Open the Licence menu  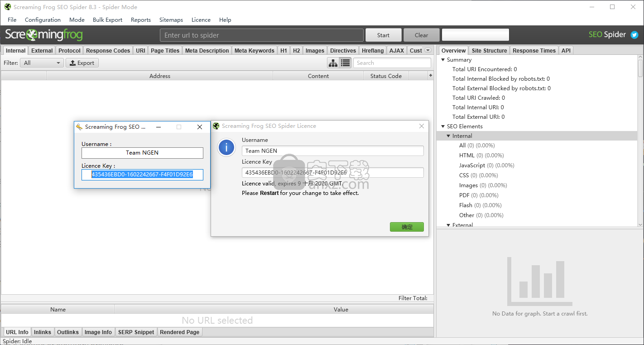pyautogui.click(x=201, y=20)
